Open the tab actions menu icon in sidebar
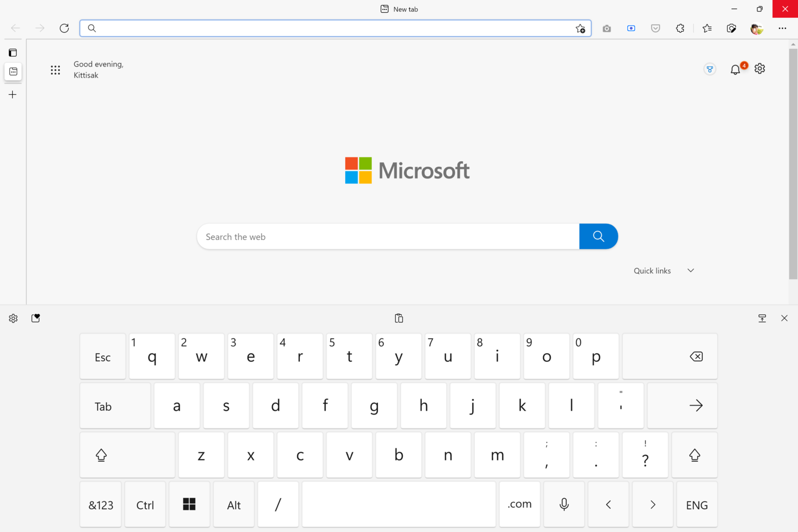Viewport: 798px width, 532px height. (x=13, y=53)
